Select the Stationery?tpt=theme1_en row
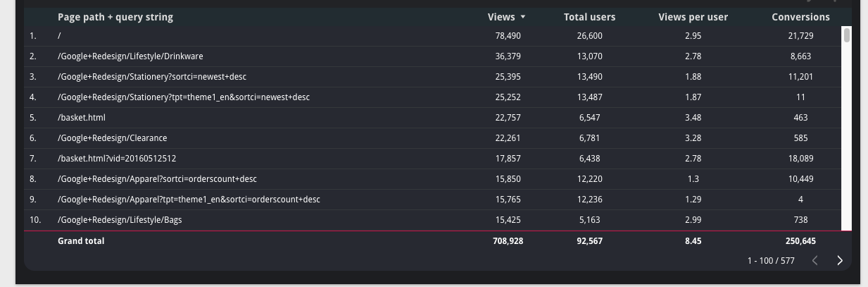 pyautogui.click(x=433, y=97)
